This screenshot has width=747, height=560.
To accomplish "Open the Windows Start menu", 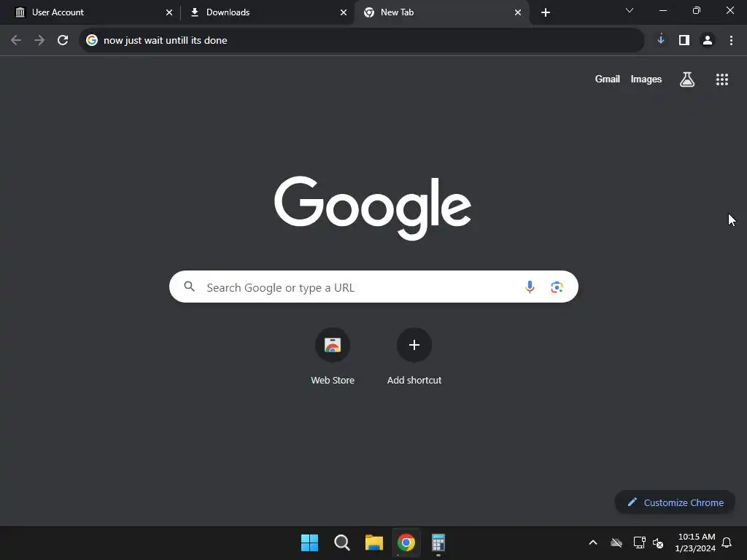I will click(309, 542).
